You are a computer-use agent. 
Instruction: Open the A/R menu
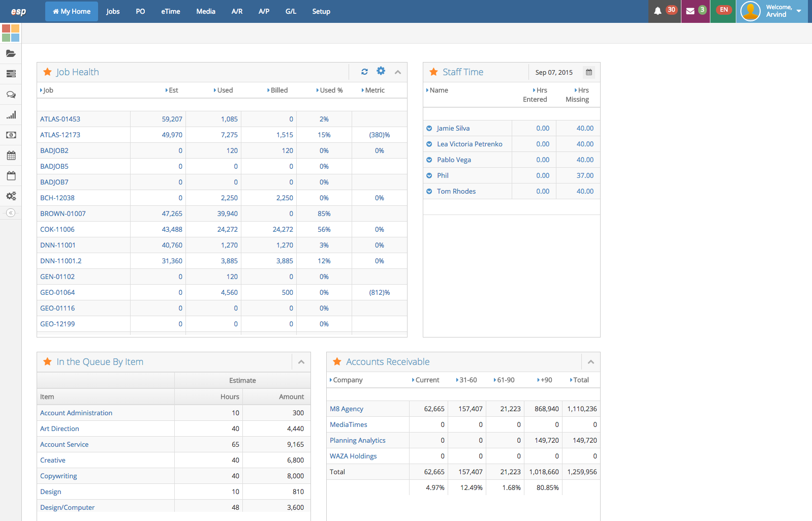point(237,11)
